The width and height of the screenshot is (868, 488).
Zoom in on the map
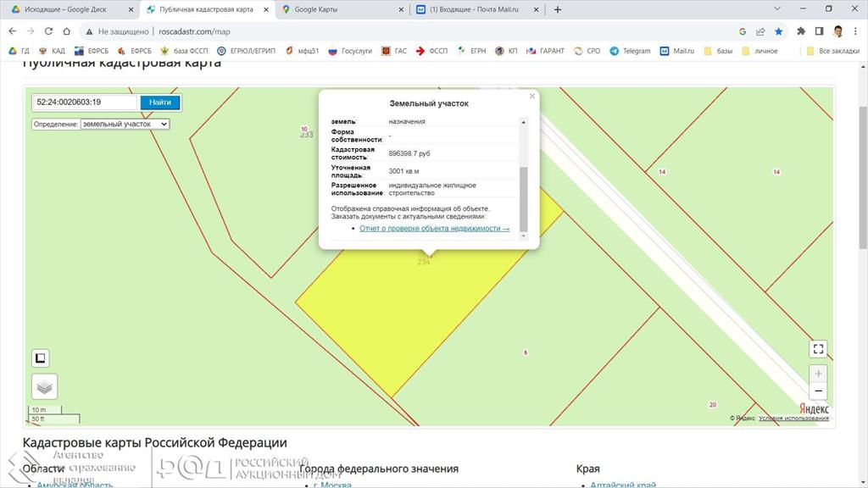[817, 374]
